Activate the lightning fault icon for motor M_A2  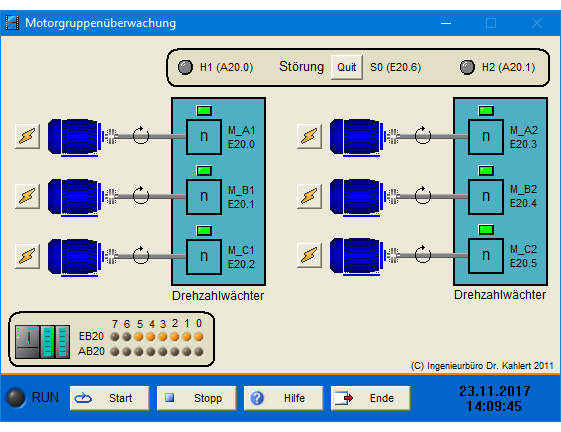[309, 136]
